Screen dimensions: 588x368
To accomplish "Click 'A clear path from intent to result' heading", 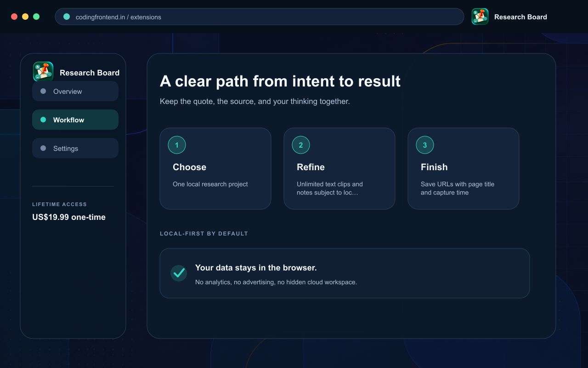I will [280, 81].
